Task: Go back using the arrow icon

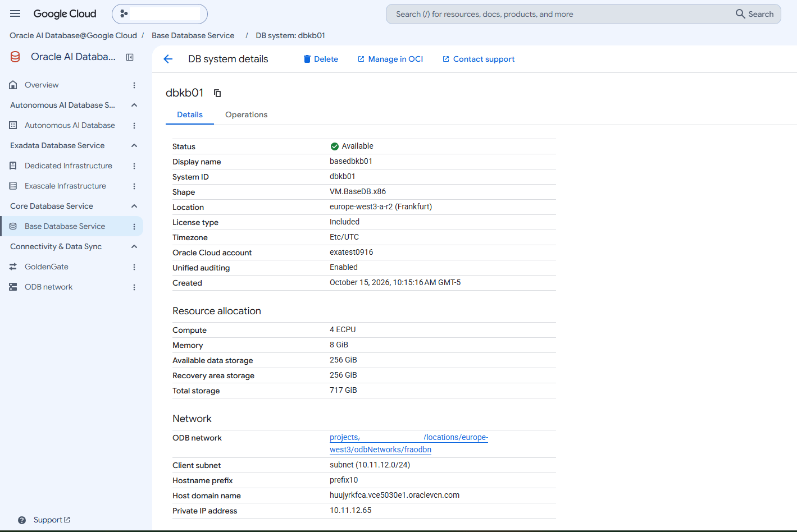Action: click(168, 59)
